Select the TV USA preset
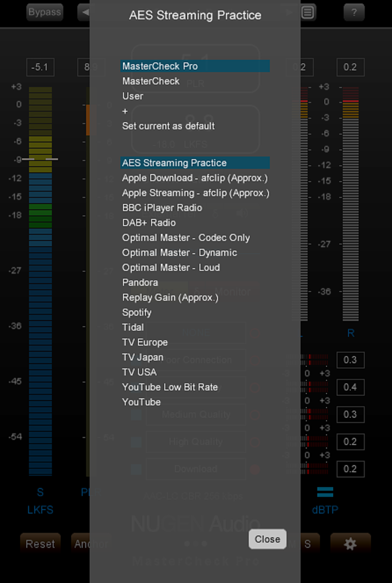The height and width of the screenshot is (583, 392). pos(195,372)
